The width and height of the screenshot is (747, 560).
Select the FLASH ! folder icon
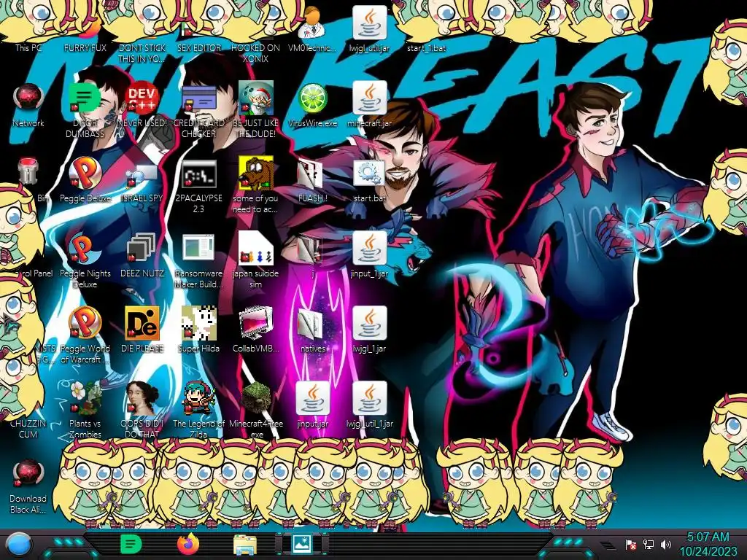[x=310, y=174]
